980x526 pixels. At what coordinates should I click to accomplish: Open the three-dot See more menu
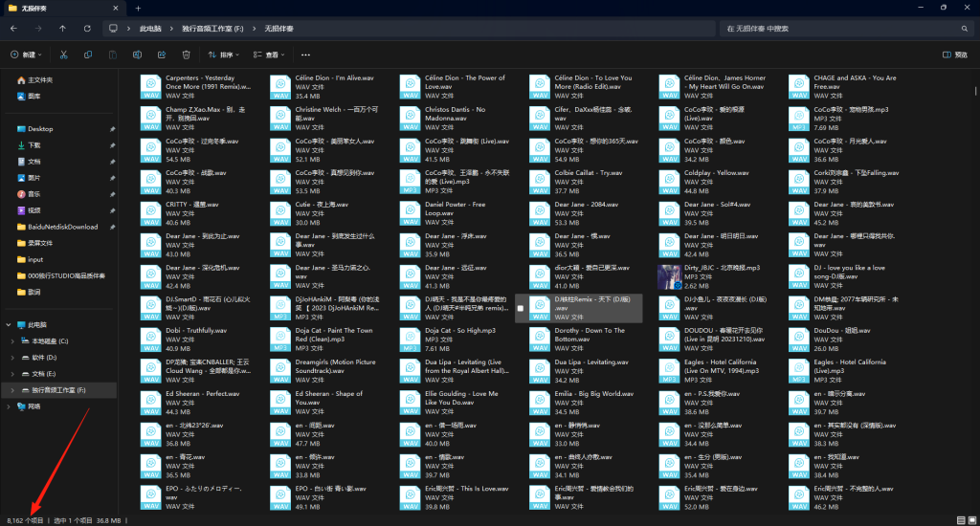(x=305, y=55)
